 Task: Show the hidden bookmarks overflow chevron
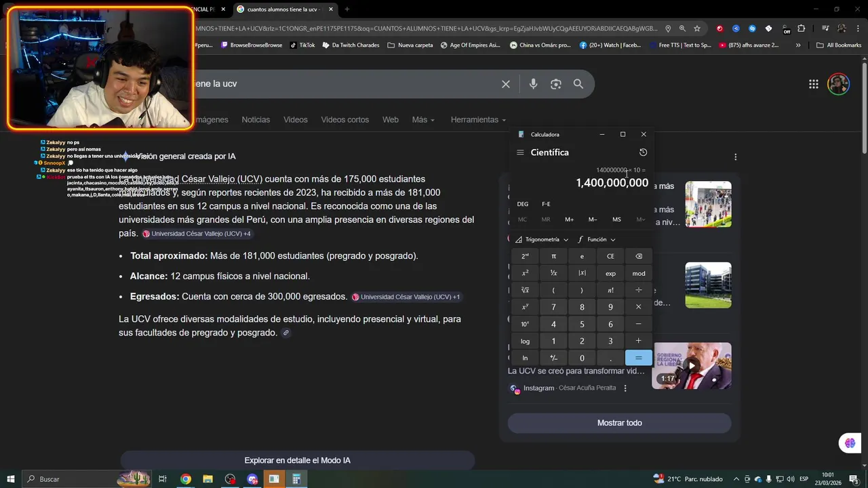click(798, 45)
